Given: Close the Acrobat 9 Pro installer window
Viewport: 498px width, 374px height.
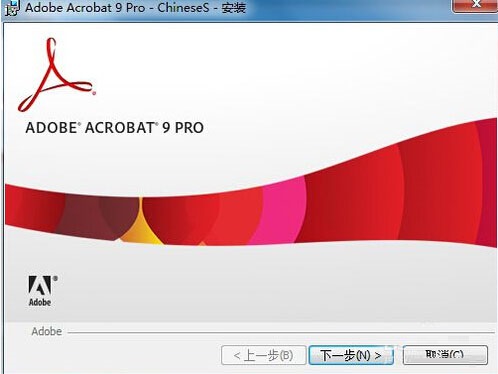Looking at the screenshot, I should pos(475,6).
